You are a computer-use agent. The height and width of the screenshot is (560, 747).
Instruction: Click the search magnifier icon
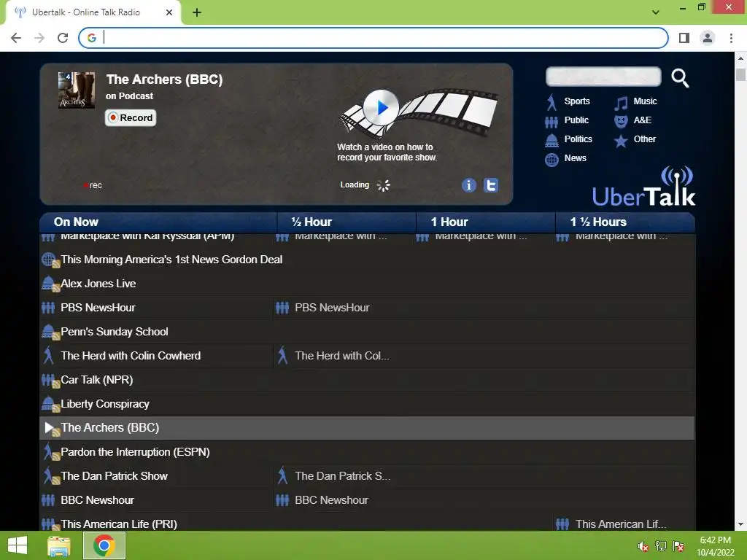[x=680, y=78]
